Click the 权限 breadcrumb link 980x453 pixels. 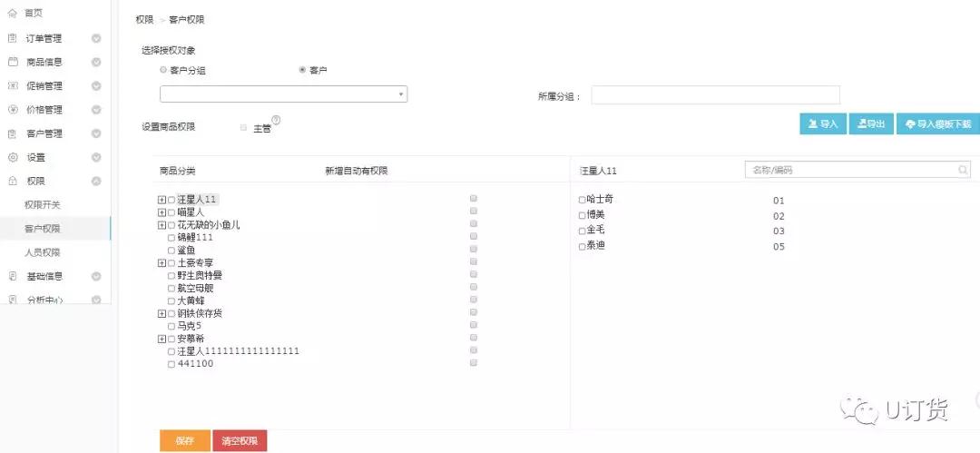(x=144, y=19)
